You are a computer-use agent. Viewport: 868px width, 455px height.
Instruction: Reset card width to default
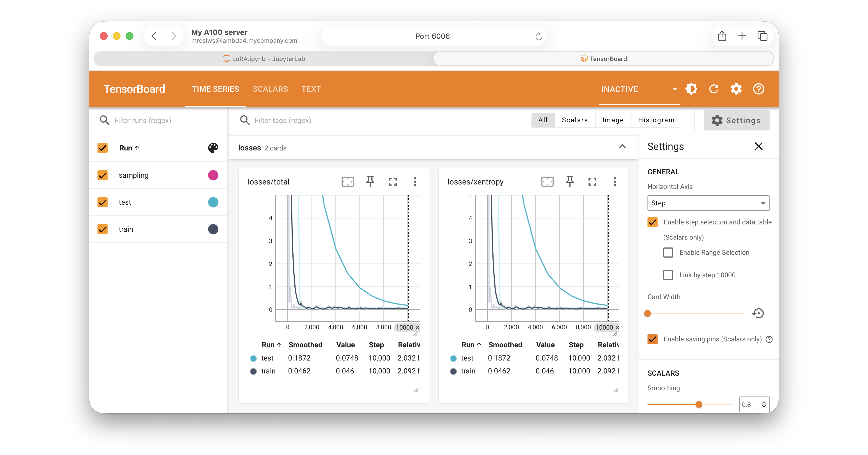tap(758, 313)
